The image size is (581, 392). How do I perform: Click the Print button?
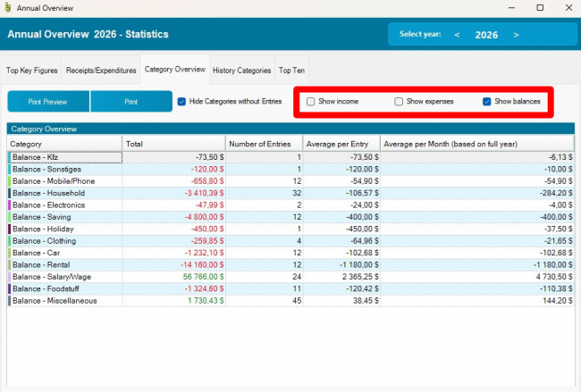click(131, 102)
